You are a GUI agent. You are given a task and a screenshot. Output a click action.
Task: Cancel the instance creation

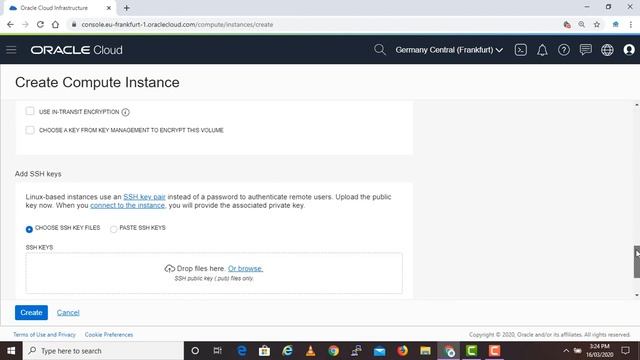pos(68,313)
